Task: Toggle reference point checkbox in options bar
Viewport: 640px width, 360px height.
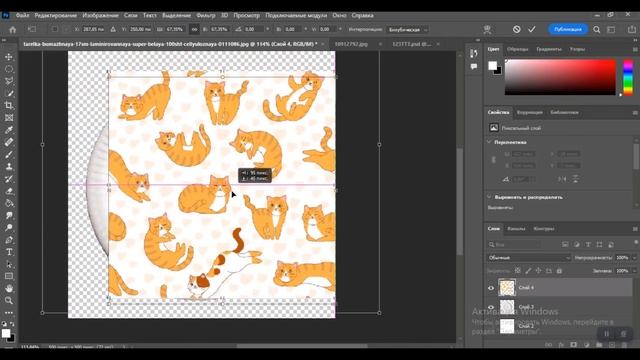Action: click(x=55, y=29)
